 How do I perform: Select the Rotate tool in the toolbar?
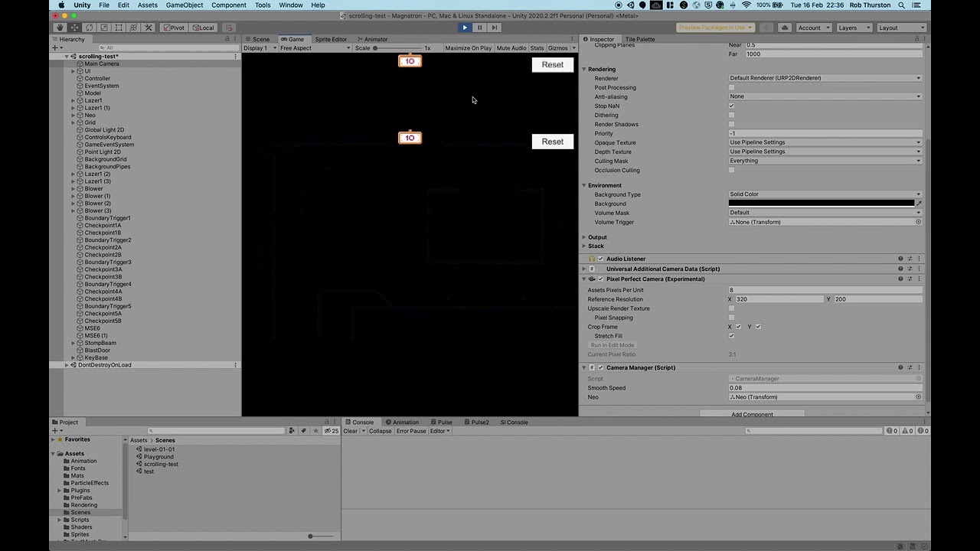tap(90, 28)
